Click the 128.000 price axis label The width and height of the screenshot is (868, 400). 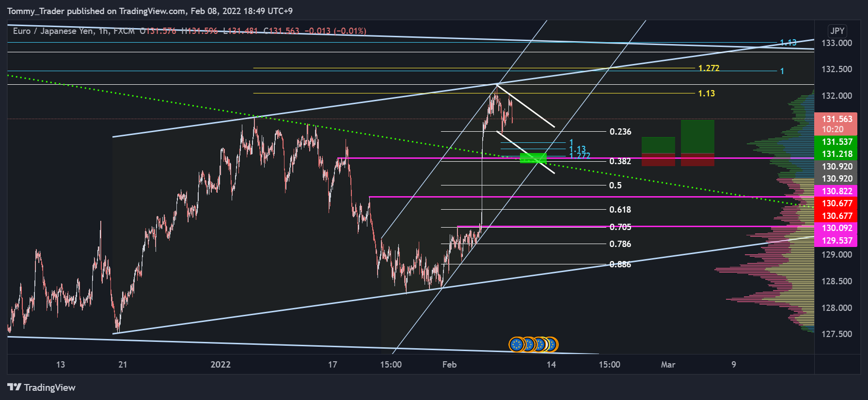pyautogui.click(x=836, y=308)
